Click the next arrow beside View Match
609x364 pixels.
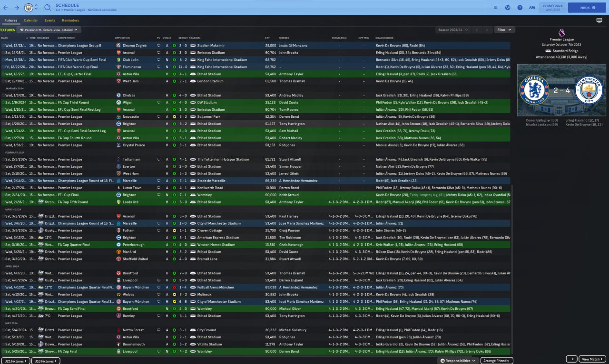(x=571, y=359)
